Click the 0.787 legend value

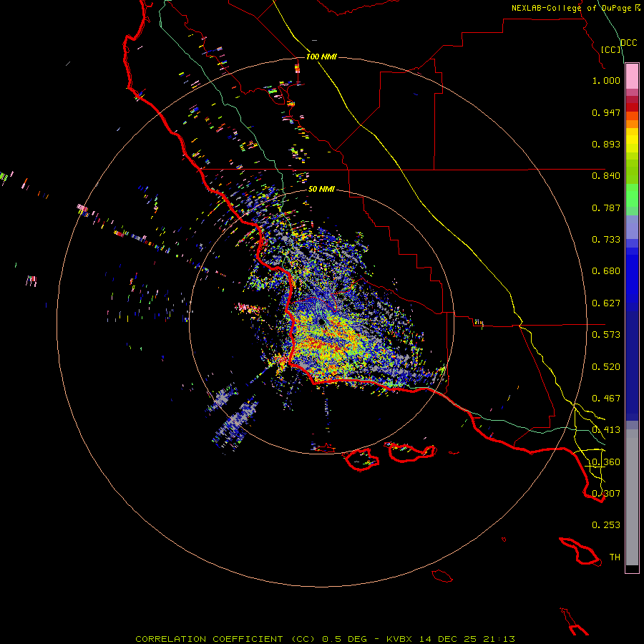click(606, 208)
